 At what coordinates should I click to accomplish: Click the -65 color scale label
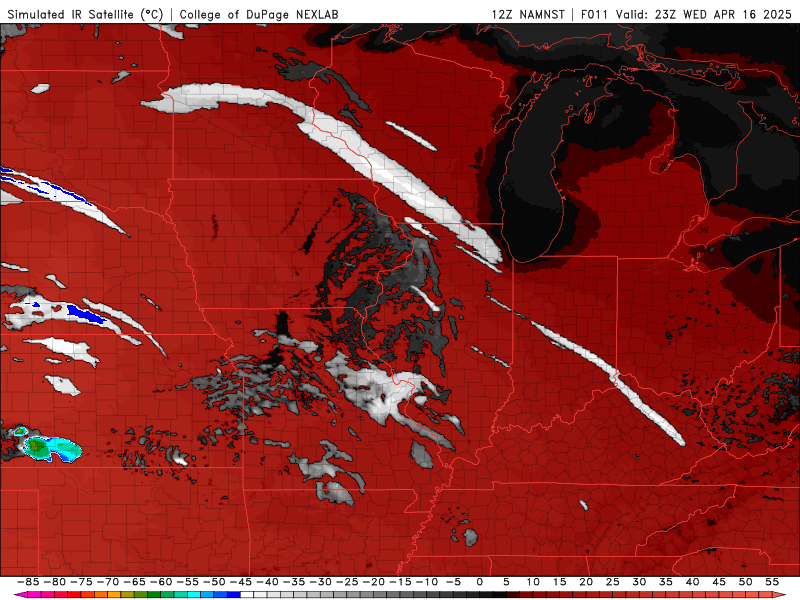133,582
